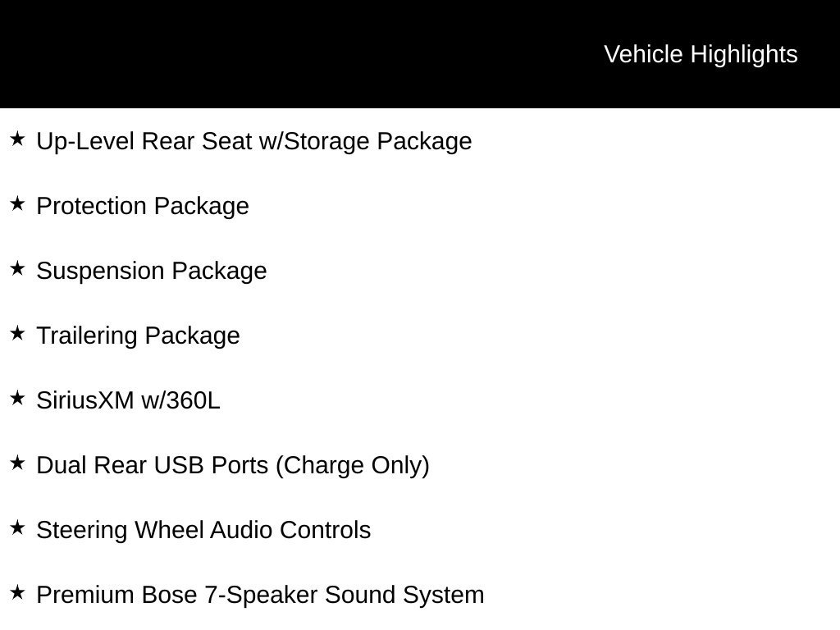
Task: Click the star beside Steering Wheel Audio Controls
Action: pos(17,527)
